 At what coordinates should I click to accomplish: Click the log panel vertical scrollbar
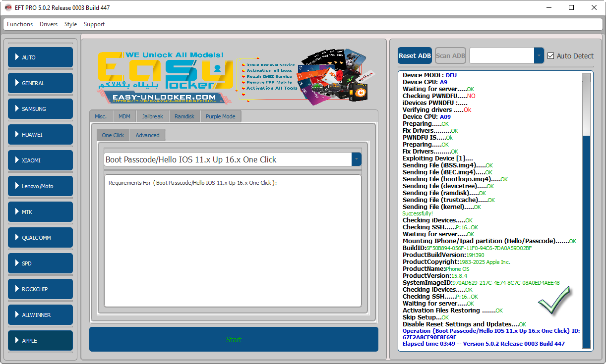click(x=587, y=211)
